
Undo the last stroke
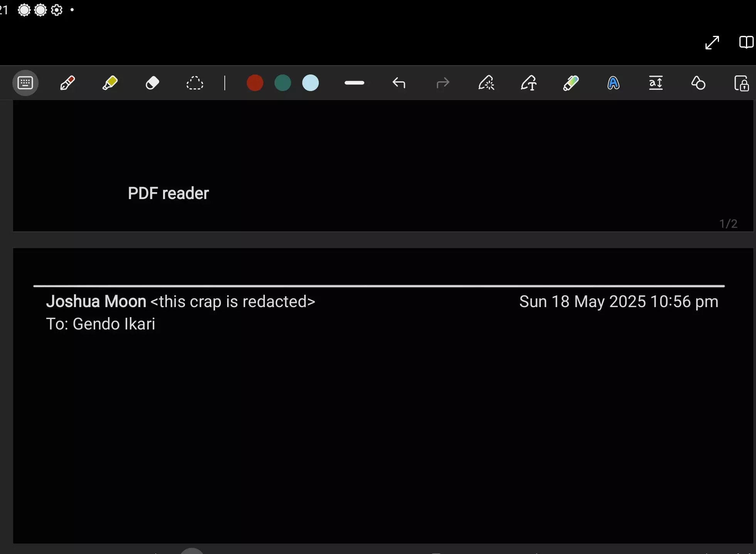pyautogui.click(x=399, y=83)
